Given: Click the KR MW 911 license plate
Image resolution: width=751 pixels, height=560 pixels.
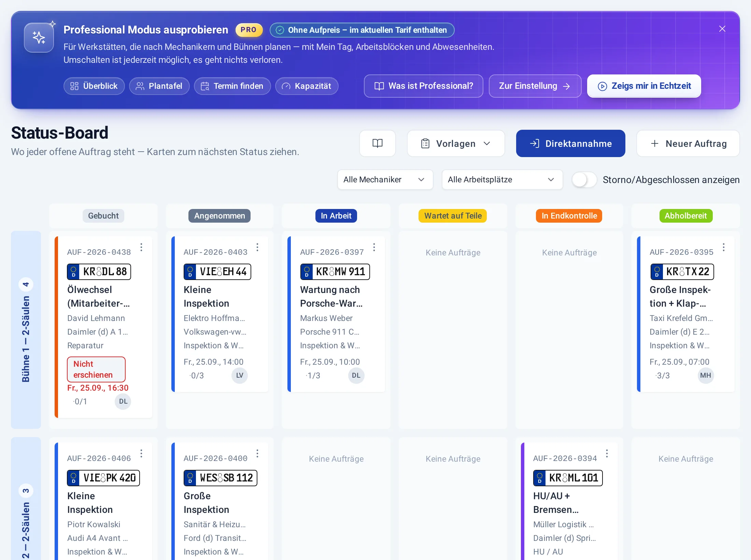Looking at the screenshot, I should tap(335, 272).
